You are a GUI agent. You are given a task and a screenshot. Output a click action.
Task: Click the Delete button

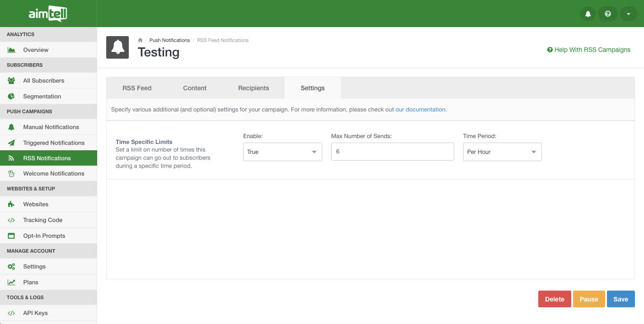tap(555, 299)
